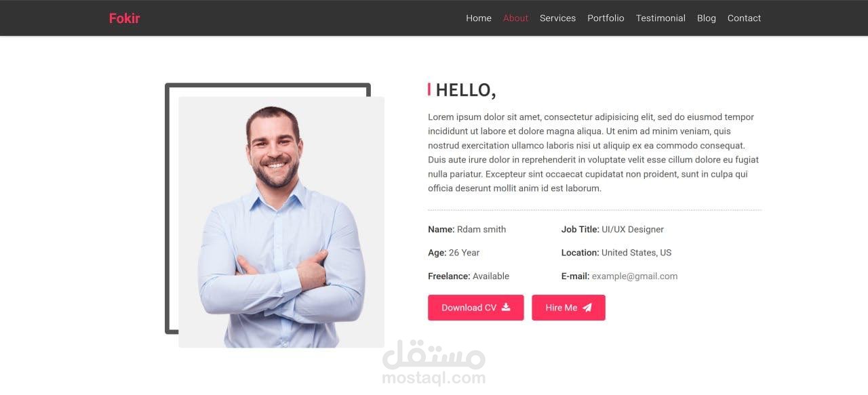868x395 pixels.
Task: Open the Portfolio nav link
Action: pyautogui.click(x=606, y=18)
